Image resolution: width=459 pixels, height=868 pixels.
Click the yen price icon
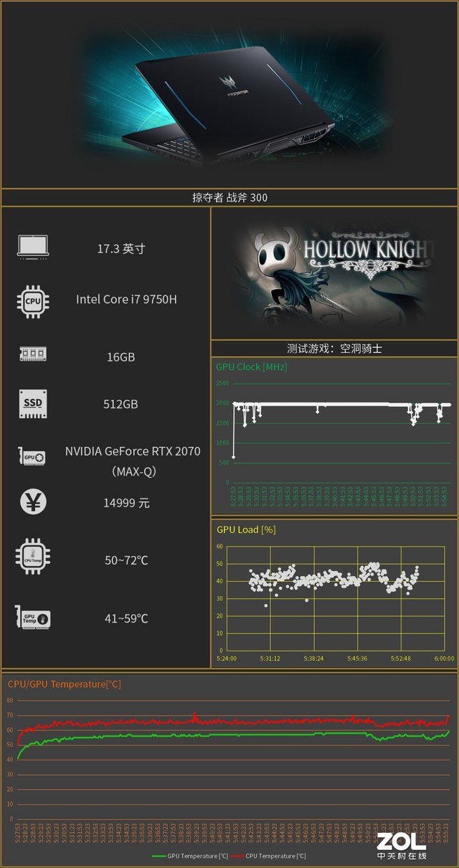(x=32, y=502)
